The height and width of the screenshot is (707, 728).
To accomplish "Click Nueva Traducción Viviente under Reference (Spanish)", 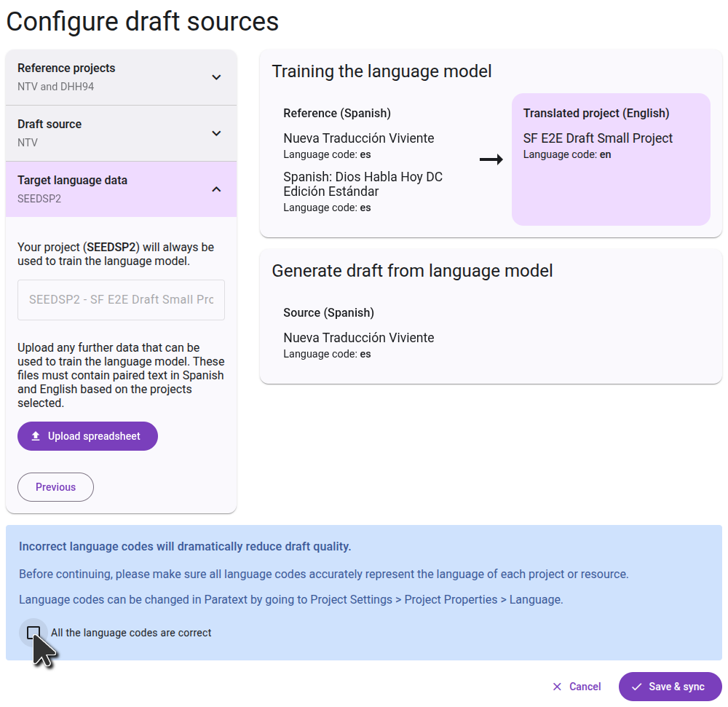I will pos(358,138).
